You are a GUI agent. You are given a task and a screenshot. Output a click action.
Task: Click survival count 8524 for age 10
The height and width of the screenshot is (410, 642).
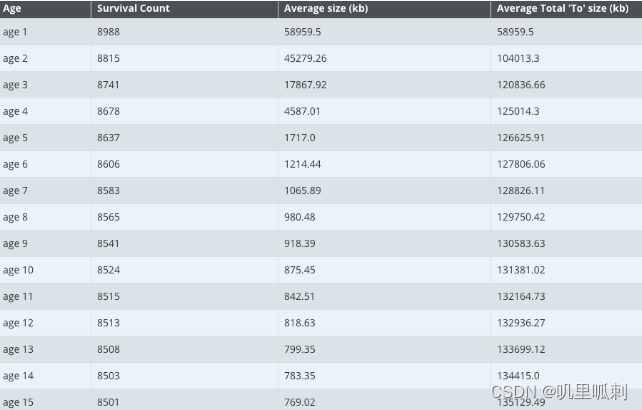pyautogui.click(x=108, y=270)
